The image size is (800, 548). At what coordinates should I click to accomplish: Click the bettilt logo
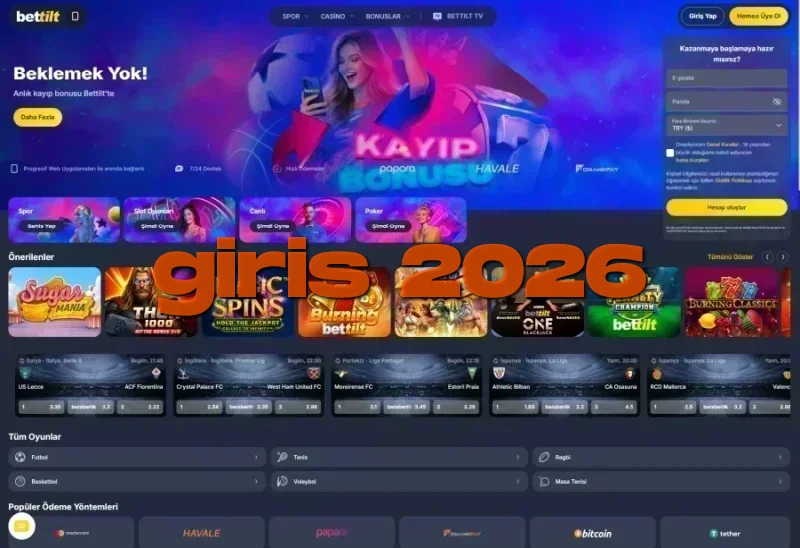coord(38,16)
